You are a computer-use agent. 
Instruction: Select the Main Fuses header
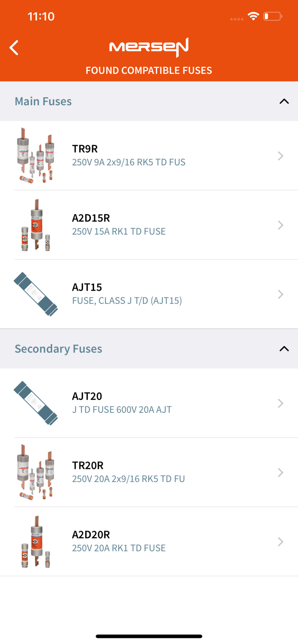tap(43, 101)
